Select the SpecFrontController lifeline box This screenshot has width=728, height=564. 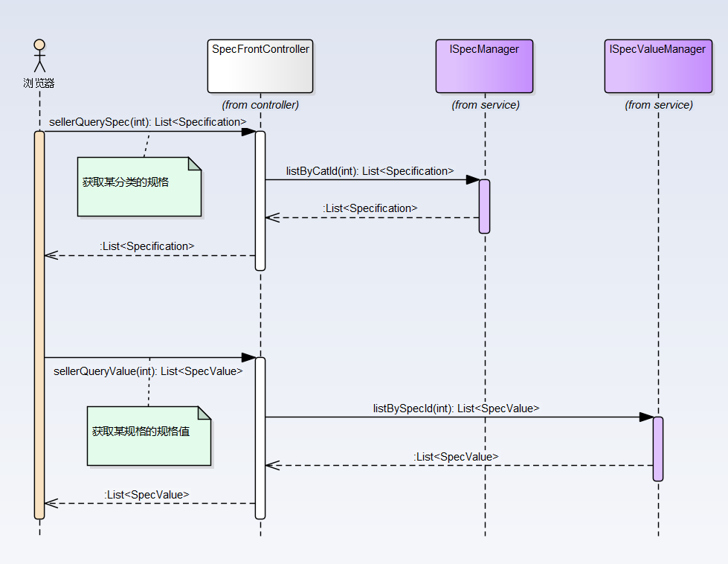[260, 66]
